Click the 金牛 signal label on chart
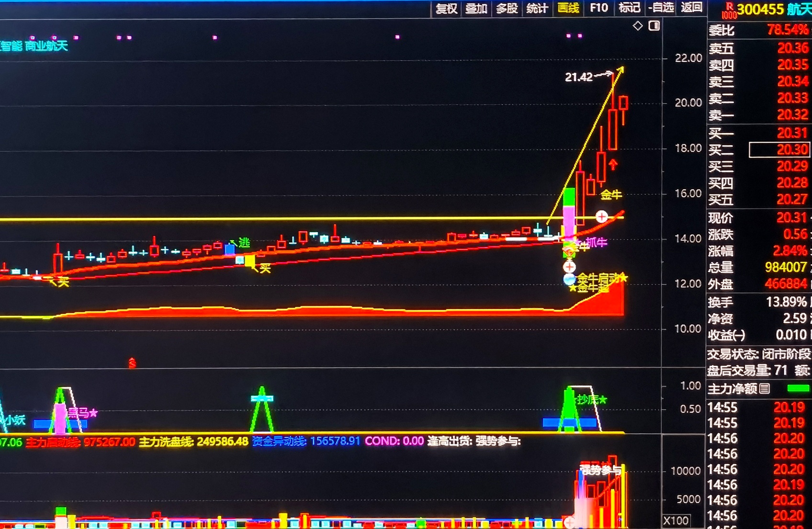The width and height of the screenshot is (812, 529). 611,195
